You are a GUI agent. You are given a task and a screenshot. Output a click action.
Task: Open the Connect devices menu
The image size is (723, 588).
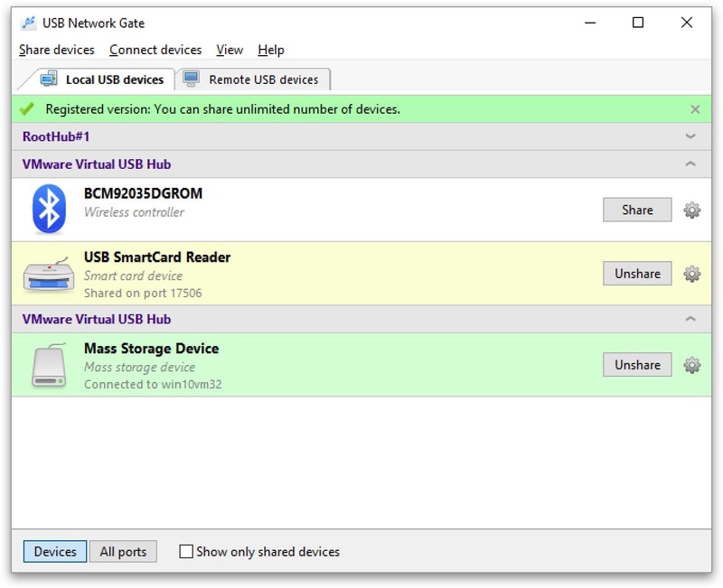(x=155, y=50)
